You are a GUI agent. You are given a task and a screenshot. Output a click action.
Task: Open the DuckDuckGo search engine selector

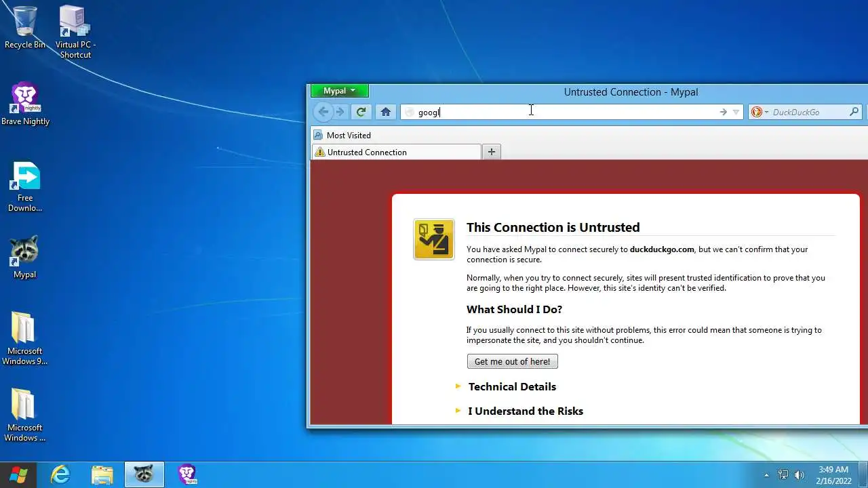point(759,113)
